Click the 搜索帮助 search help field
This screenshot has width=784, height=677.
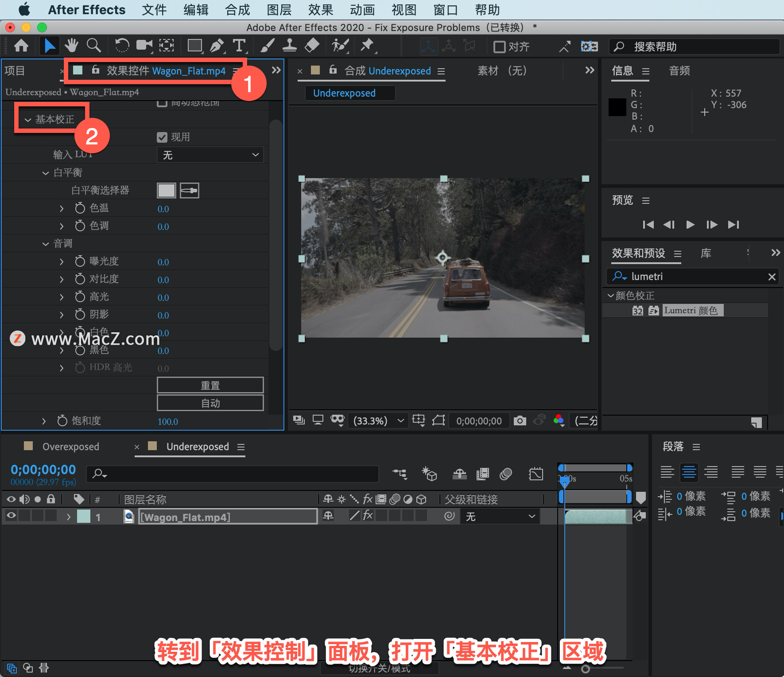pos(695,47)
